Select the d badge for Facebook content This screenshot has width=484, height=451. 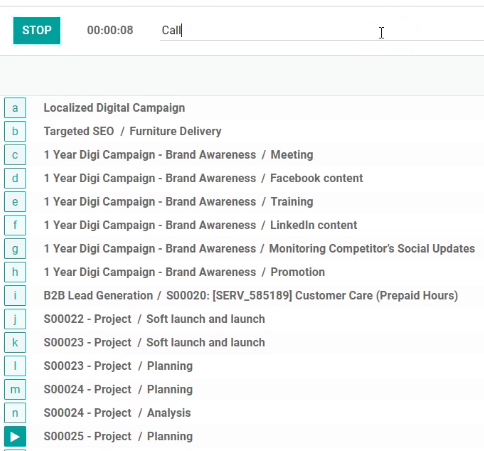[15, 178]
